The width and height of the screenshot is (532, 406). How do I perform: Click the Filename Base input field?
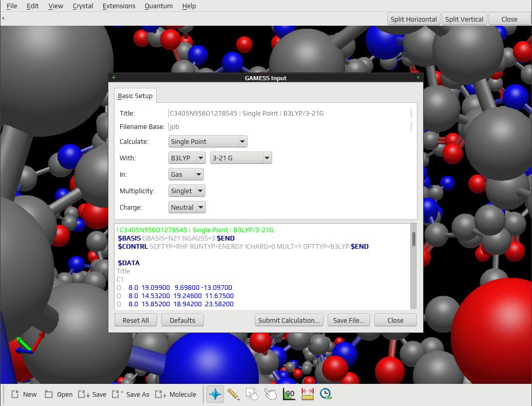pos(290,126)
